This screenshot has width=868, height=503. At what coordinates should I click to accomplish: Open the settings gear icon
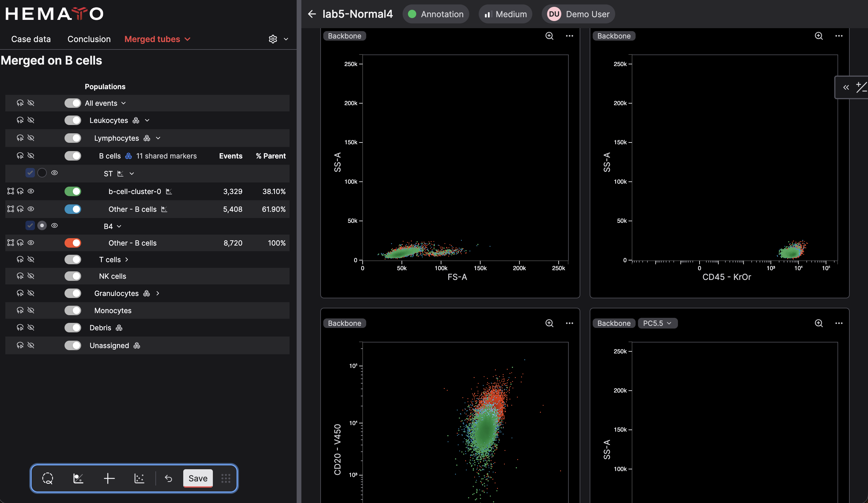click(x=273, y=39)
